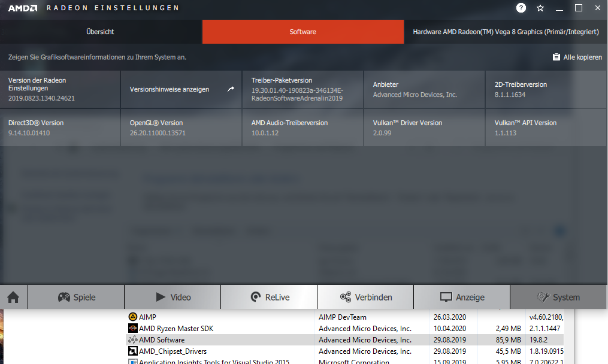
Task: Select the OpenGL Version tile
Action: pyautogui.click(x=181, y=128)
